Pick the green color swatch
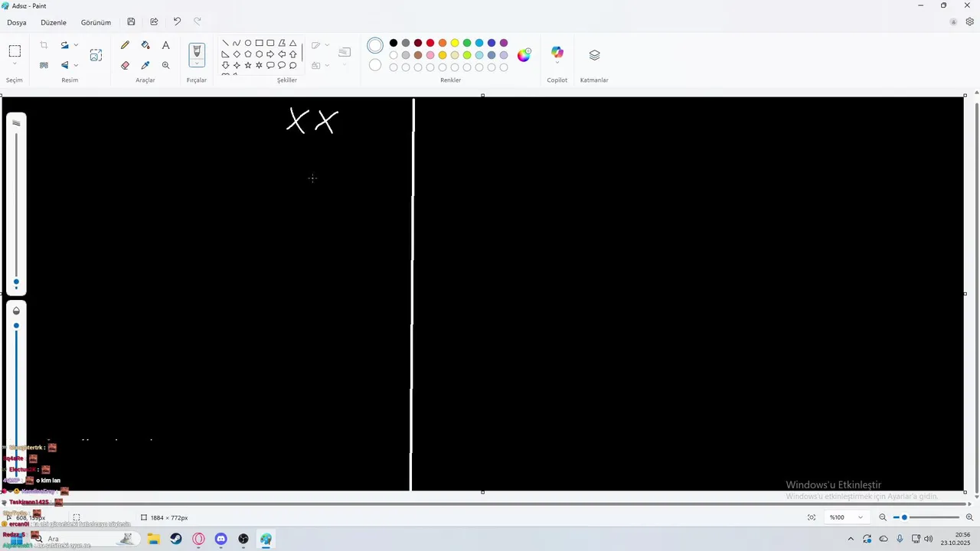 pos(467,43)
